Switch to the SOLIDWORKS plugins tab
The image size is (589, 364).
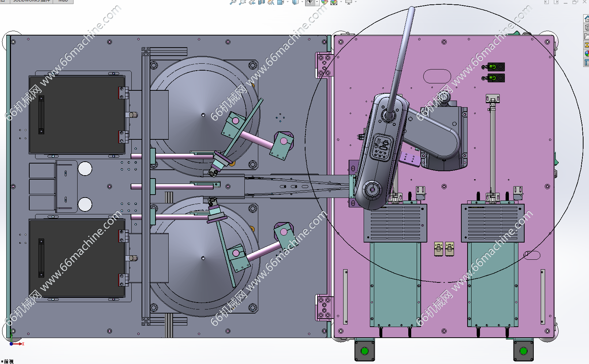pyautogui.click(x=31, y=1)
